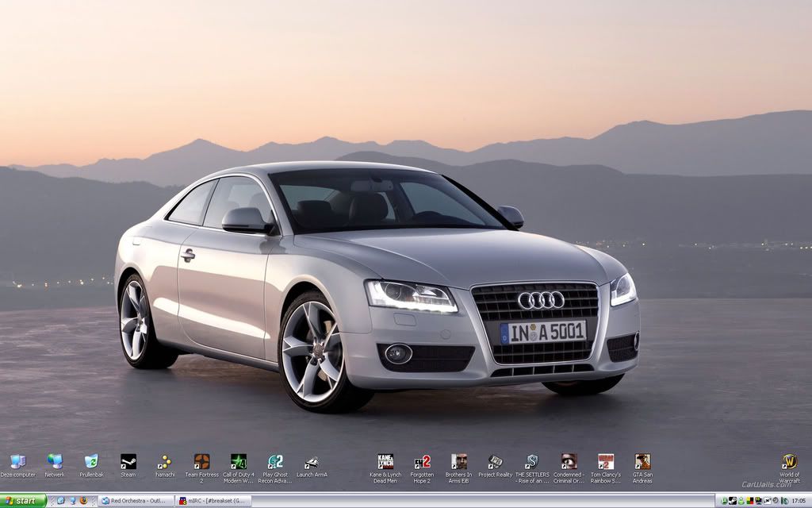Image resolution: width=812 pixels, height=508 pixels.
Task: Open the Steam desktop shortcut
Action: pyautogui.click(x=128, y=461)
